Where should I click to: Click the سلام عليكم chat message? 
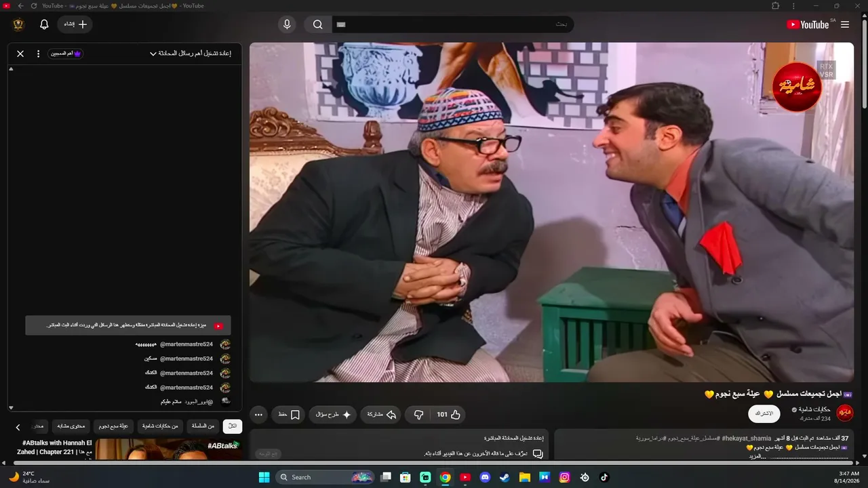[x=170, y=402]
